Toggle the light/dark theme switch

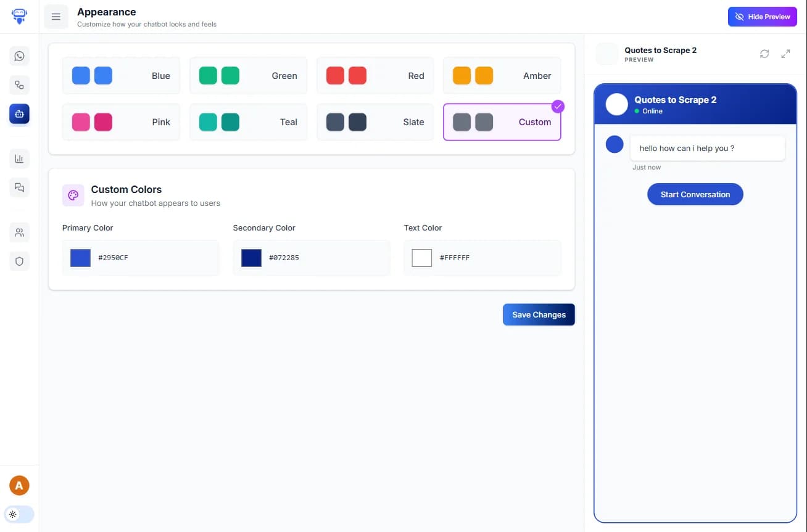19,514
